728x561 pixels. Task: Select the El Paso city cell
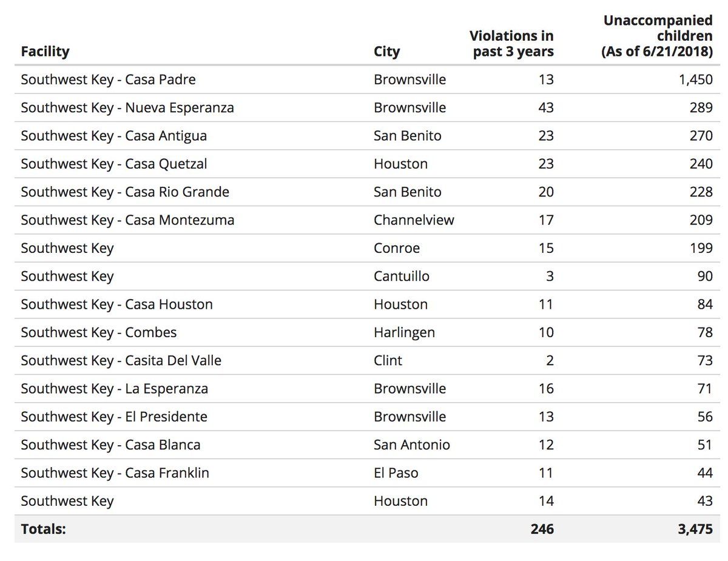coord(396,473)
